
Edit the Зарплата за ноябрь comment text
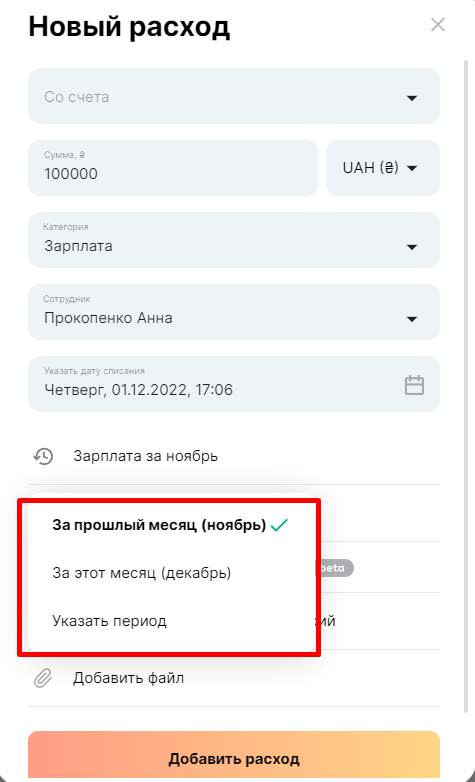pyautogui.click(x=146, y=456)
